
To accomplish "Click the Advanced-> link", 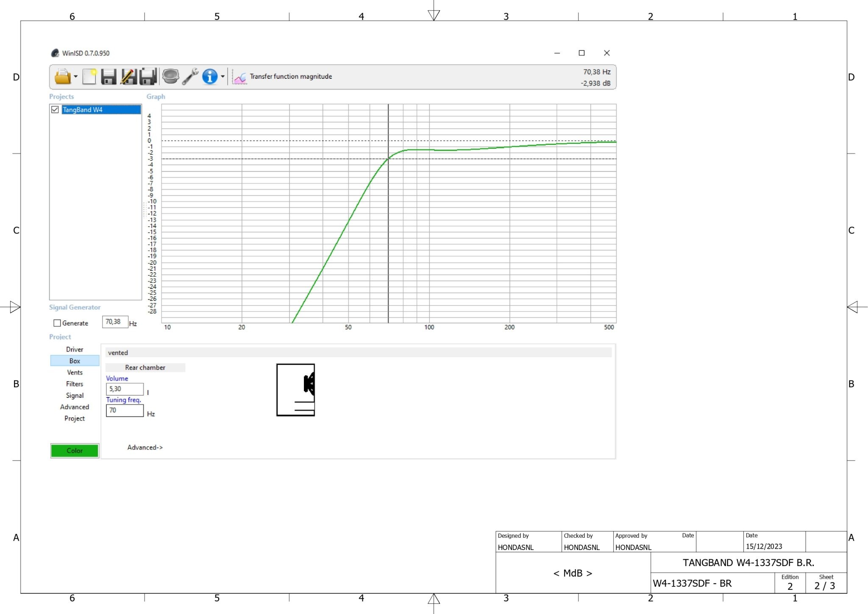I will [x=145, y=447].
